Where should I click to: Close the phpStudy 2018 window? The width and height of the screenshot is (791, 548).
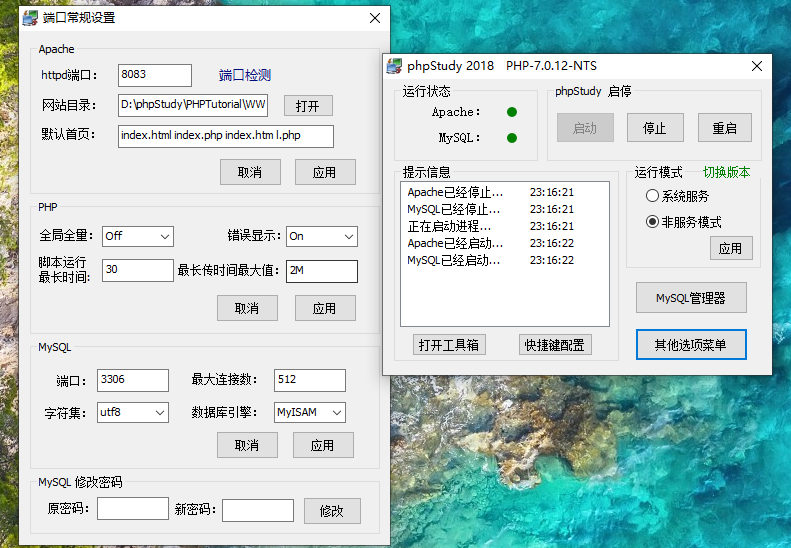[x=757, y=66]
